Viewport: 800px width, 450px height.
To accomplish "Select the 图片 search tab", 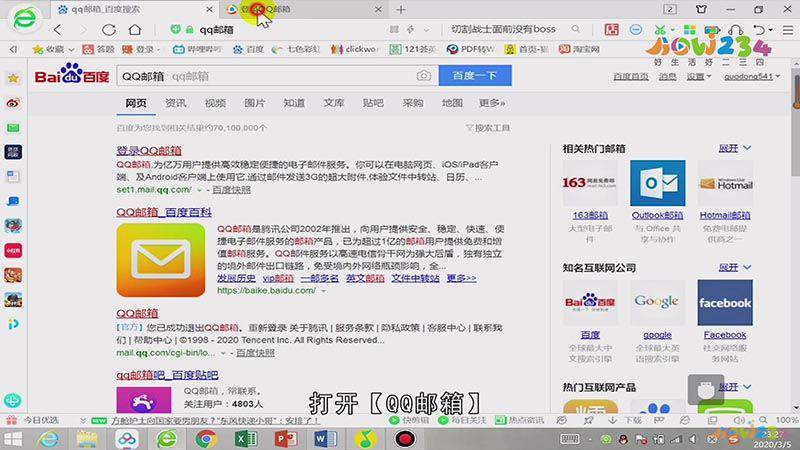I will [255, 103].
